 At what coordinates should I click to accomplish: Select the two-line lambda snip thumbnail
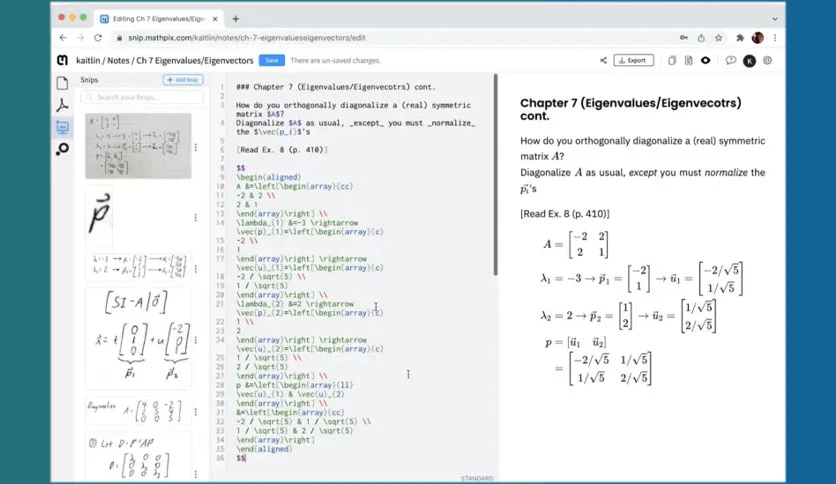coord(138,266)
